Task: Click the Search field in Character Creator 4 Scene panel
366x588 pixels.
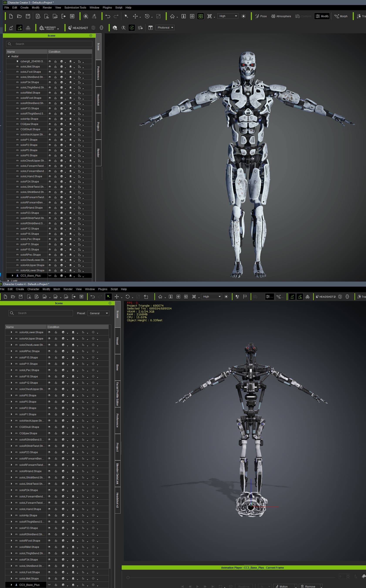Action: pyautogui.click(x=41, y=313)
